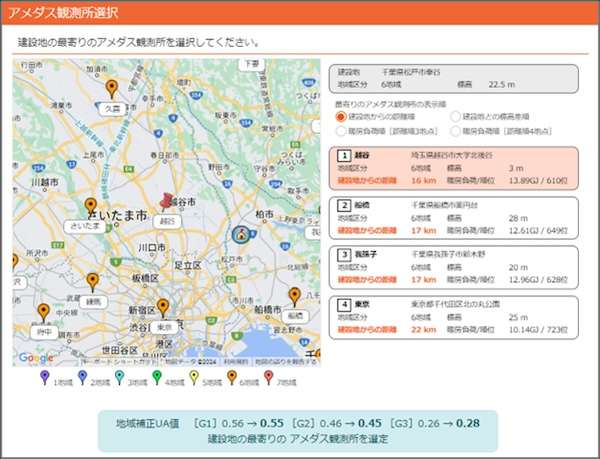Click 13.89GJ / 610位 heating load value
This screenshot has height=459, width=600.
point(538,181)
